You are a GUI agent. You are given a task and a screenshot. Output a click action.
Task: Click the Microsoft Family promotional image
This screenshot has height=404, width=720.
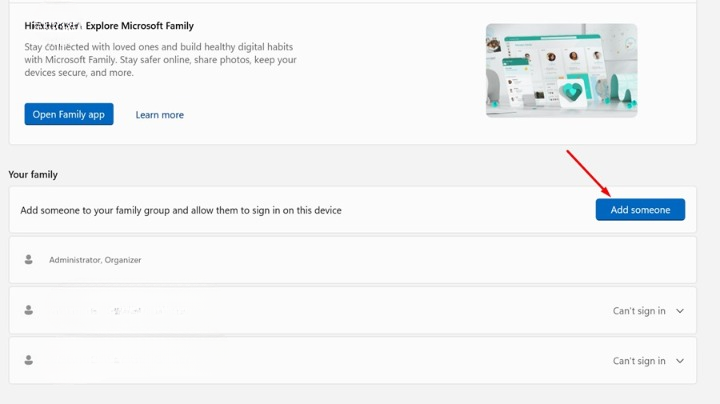point(562,71)
